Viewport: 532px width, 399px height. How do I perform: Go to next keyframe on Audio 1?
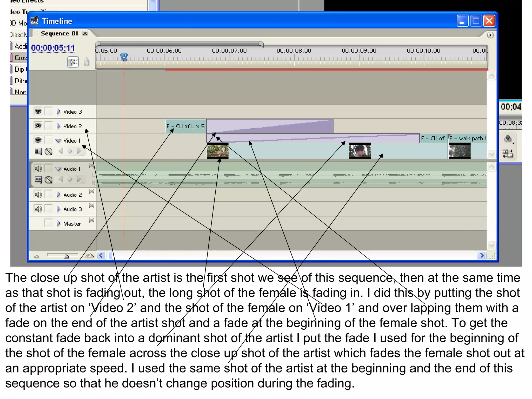coord(79,179)
